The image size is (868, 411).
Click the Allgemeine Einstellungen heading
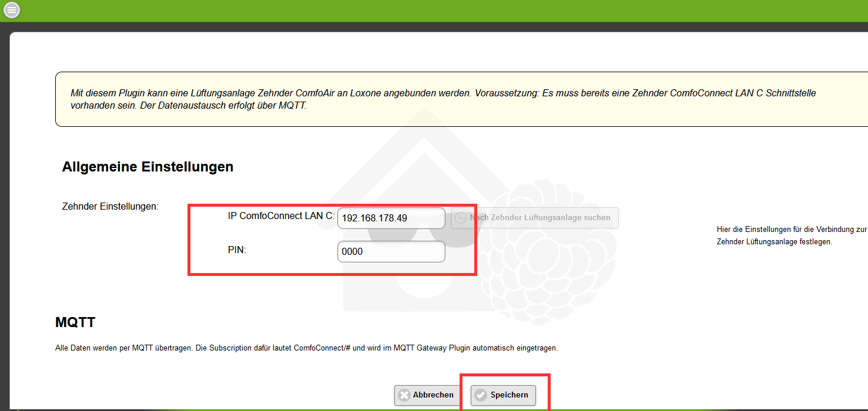coord(148,167)
